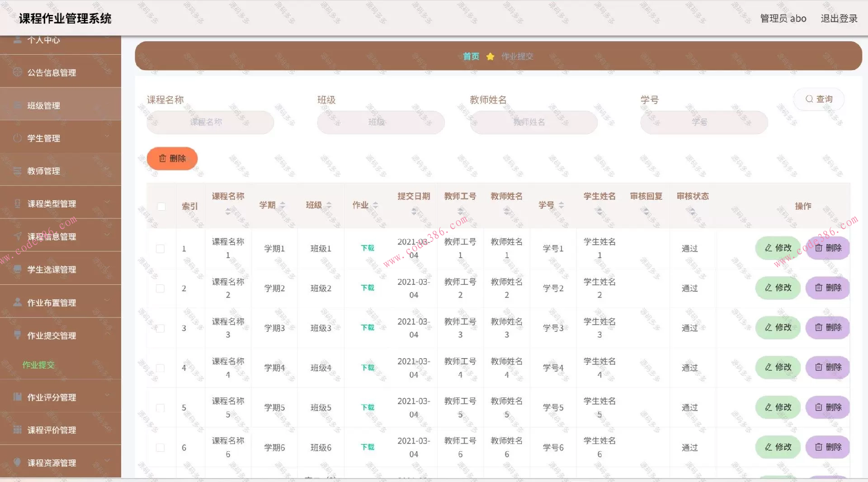Click the 课程评价管理 grid icon
This screenshot has width=868, height=482.
coord(18,430)
